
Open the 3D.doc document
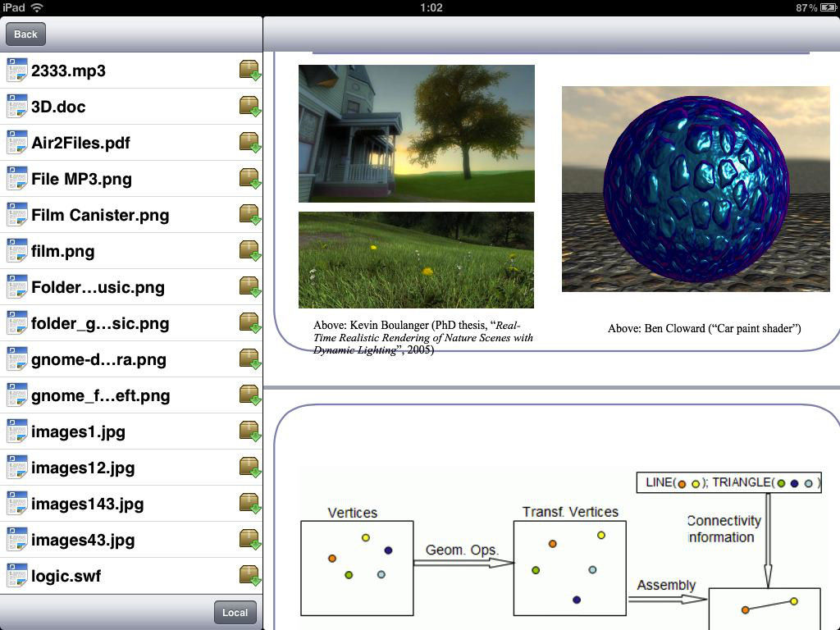(58, 107)
